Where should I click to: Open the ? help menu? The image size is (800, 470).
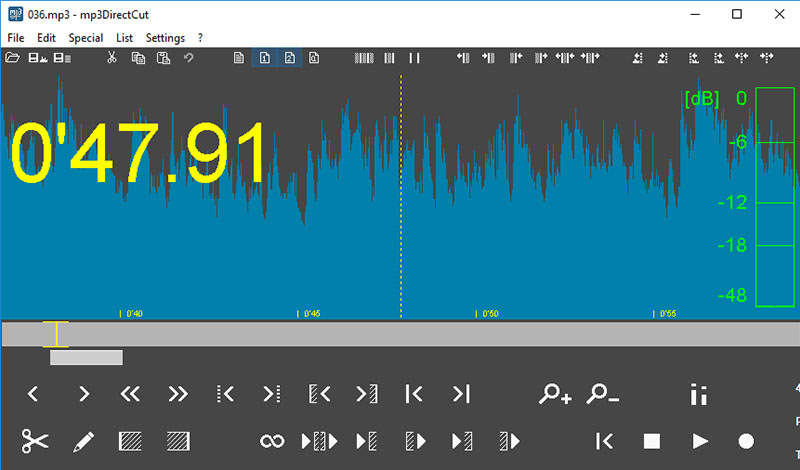click(200, 38)
